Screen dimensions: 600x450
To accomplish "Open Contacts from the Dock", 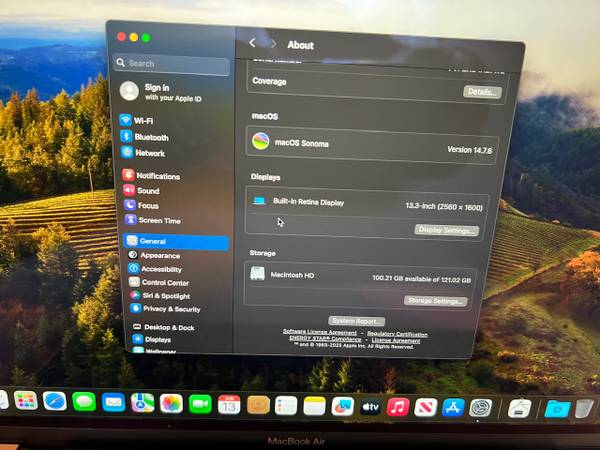I will pos(258,405).
